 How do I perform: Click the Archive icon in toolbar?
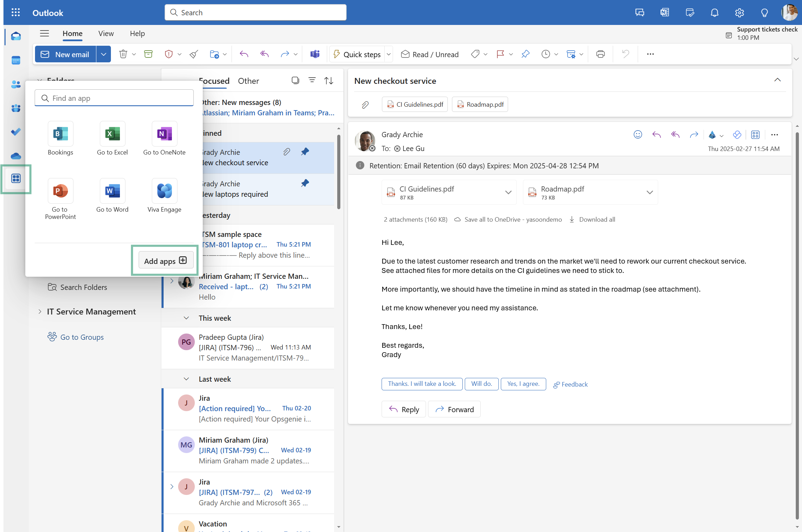pyautogui.click(x=148, y=54)
